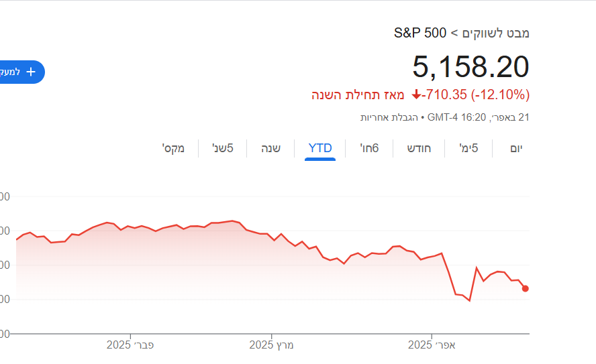Click the plus icon on the follow button

point(31,72)
